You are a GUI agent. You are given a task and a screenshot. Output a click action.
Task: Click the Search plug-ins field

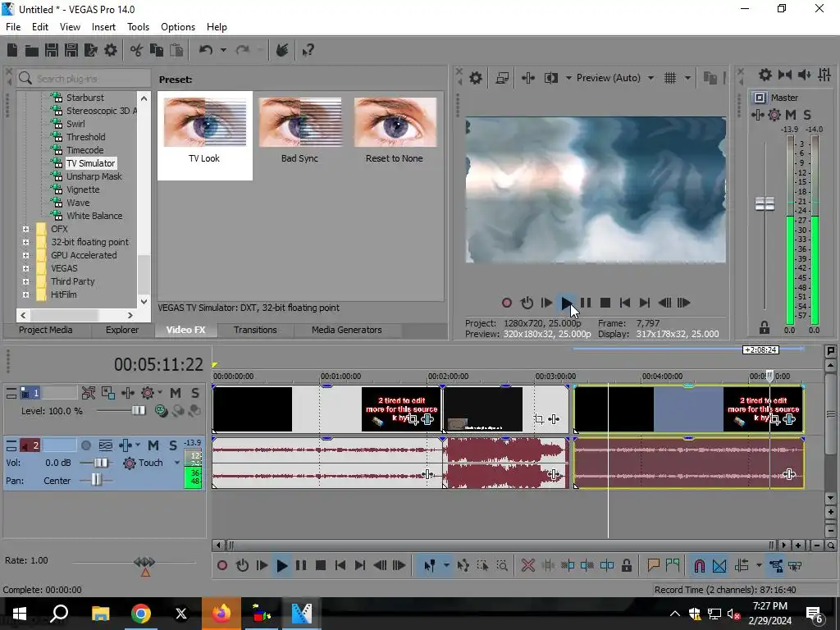[x=84, y=79]
